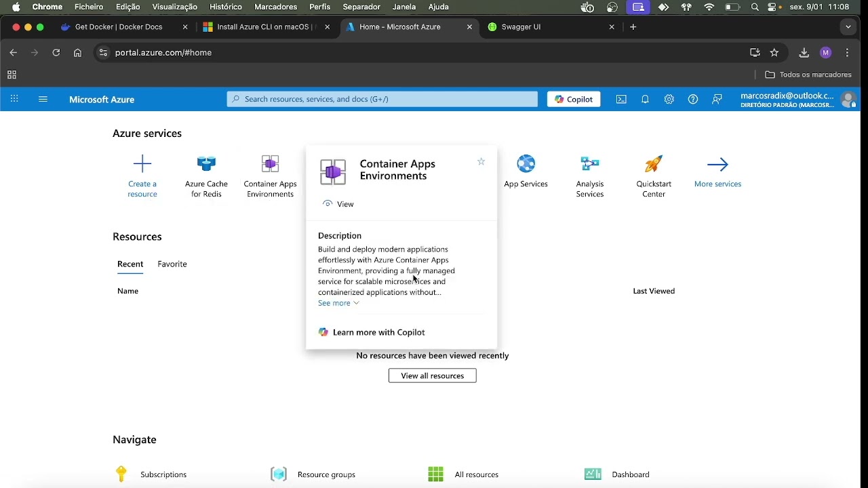
Task: Open Todos os marcadores bookmarks folder
Action: click(808, 75)
